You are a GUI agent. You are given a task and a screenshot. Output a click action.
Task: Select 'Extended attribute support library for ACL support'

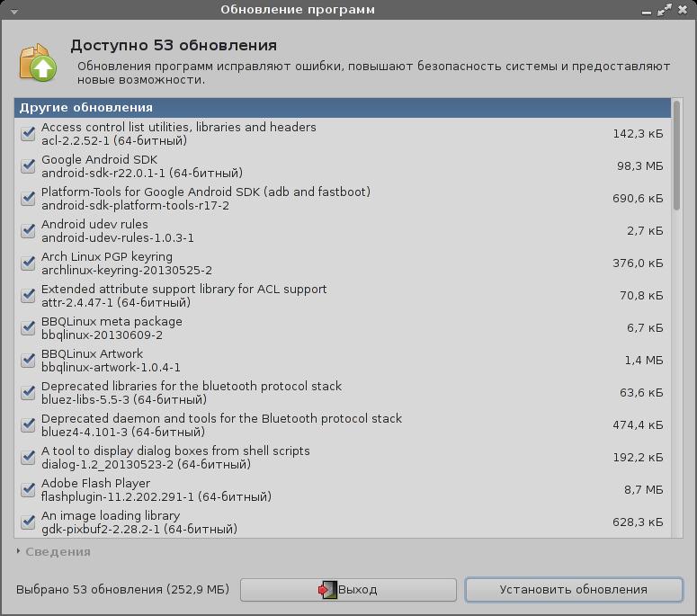[184, 290]
